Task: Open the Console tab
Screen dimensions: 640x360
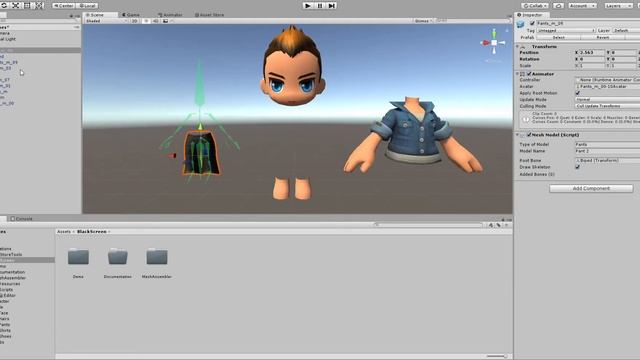Action: (21, 219)
